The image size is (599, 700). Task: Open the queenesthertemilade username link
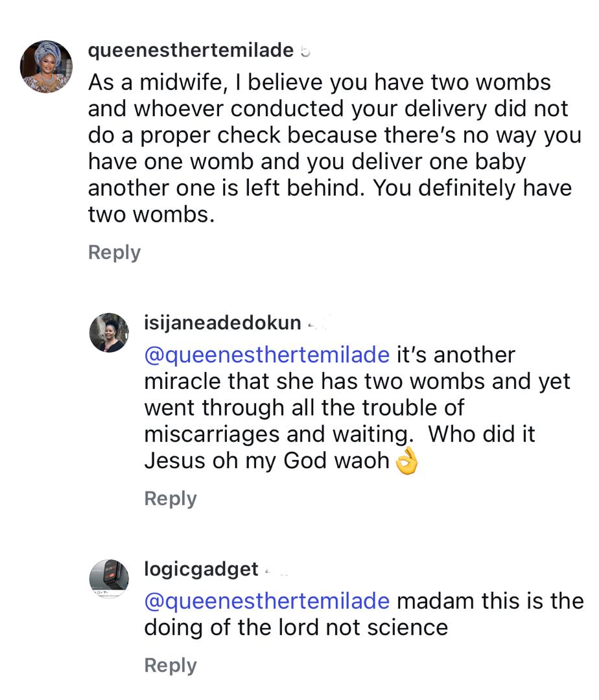pos(191,50)
